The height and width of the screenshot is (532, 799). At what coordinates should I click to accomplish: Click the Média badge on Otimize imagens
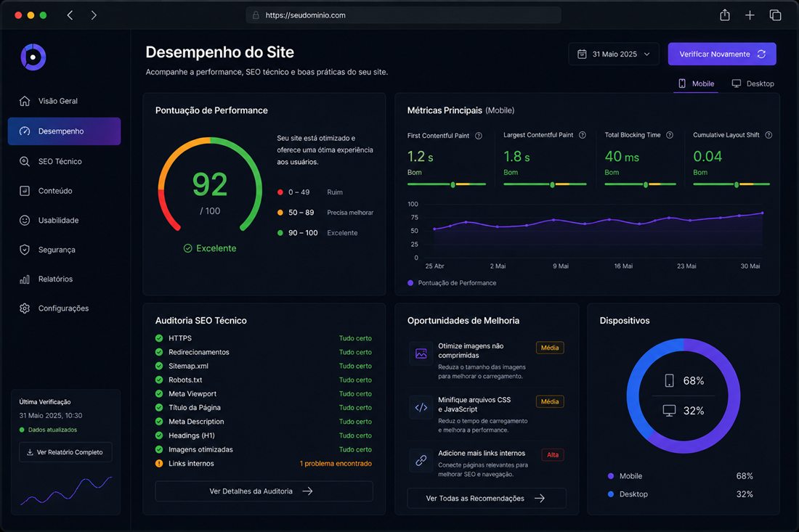550,348
